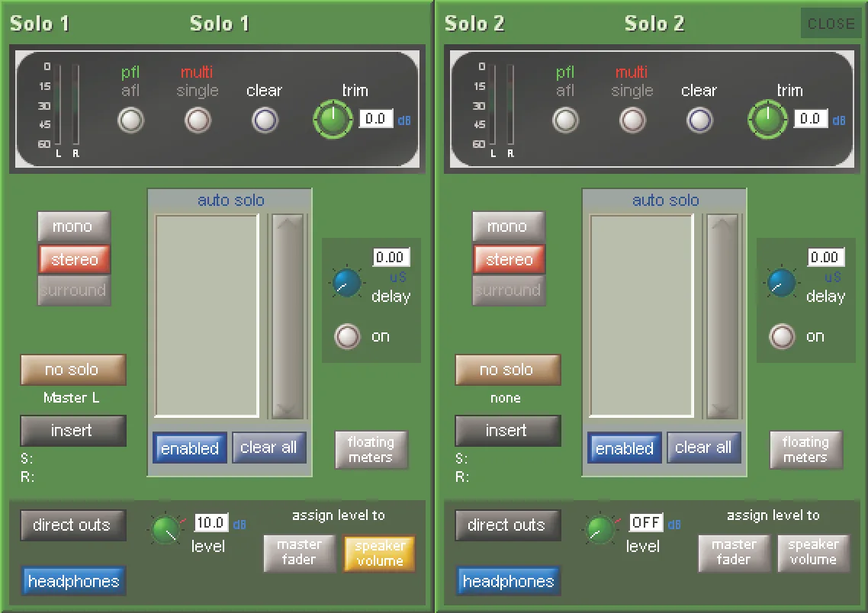This screenshot has width=868, height=613.
Task: Turn delay on in Solo 1
Action: [348, 336]
